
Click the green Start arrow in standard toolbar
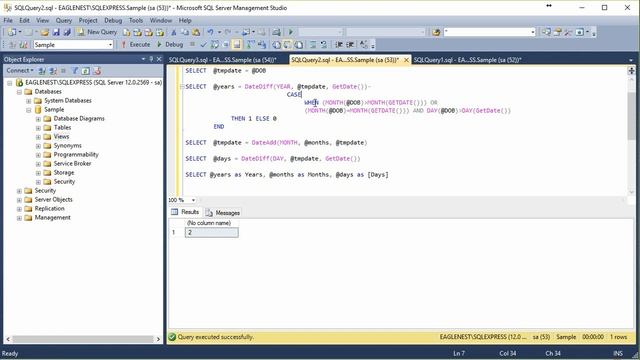click(x=291, y=32)
